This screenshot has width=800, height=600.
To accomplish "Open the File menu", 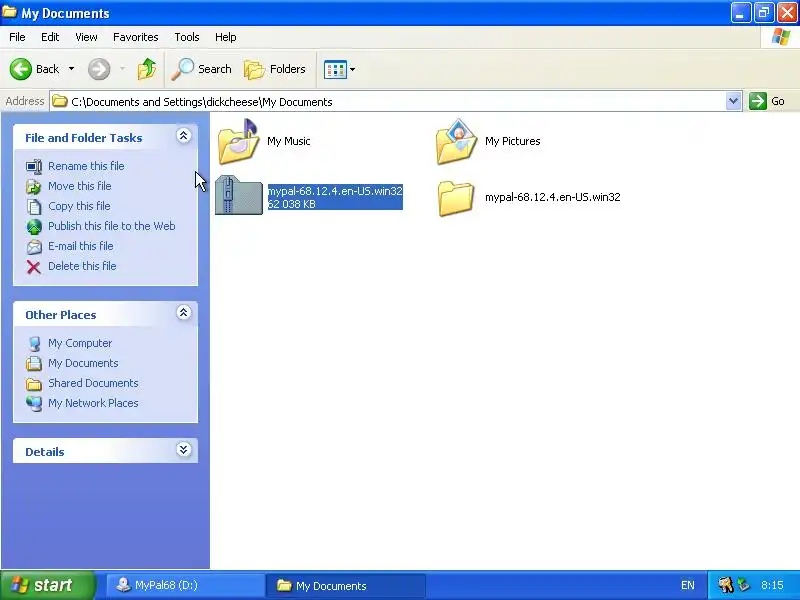I will (17, 37).
